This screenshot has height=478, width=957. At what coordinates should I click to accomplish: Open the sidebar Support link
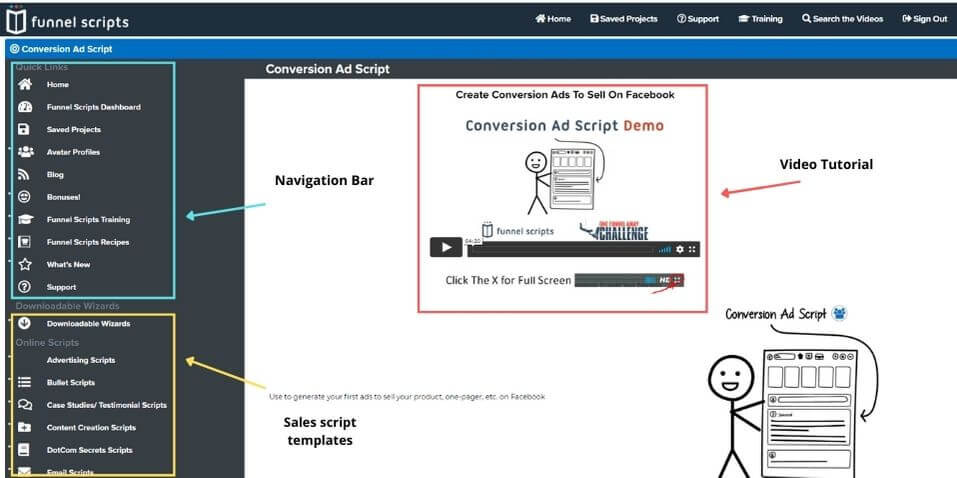point(62,287)
